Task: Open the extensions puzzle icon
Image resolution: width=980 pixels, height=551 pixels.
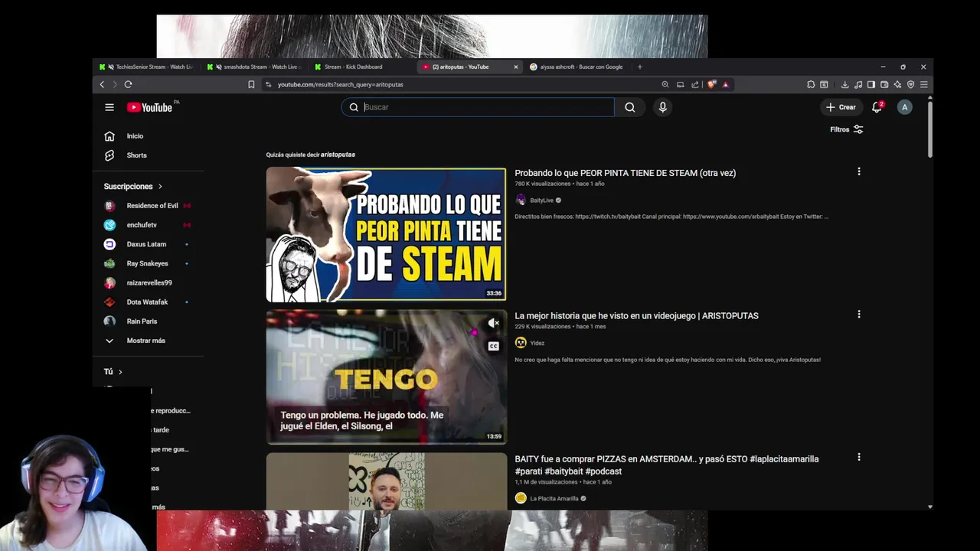Action: 811,84
